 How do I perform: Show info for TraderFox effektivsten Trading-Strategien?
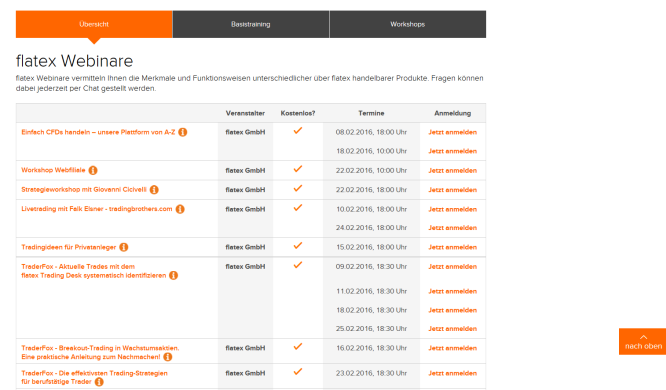tap(99, 382)
